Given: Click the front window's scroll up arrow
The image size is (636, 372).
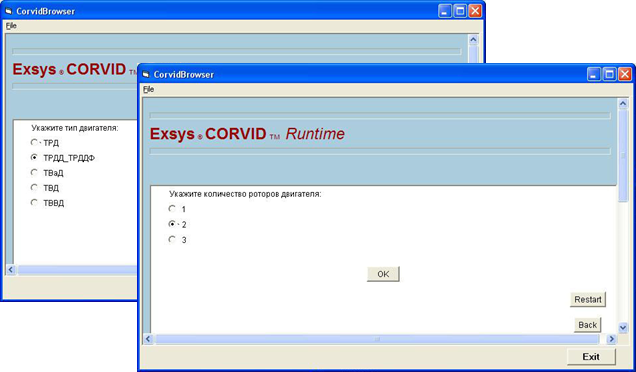Looking at the screenshot, I should click(623, 104).
